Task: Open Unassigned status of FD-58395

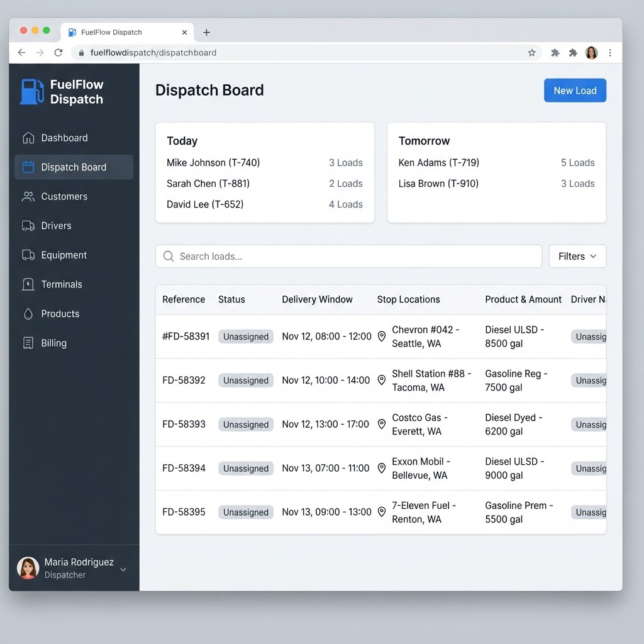Action: click(246, 512)
